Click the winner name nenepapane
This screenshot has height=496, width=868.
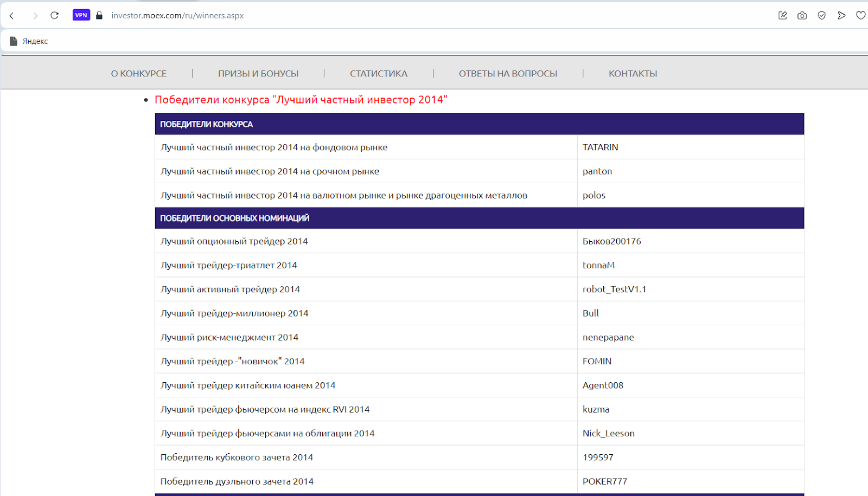608,337
